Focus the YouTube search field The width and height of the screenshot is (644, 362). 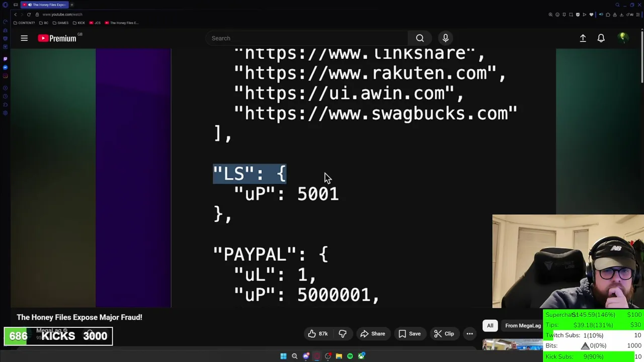pyautogui.click(x=307, y=38)
